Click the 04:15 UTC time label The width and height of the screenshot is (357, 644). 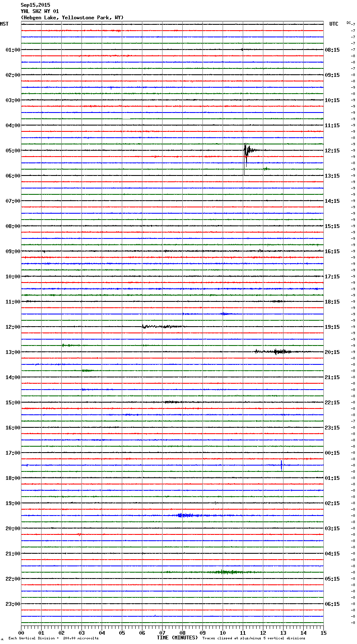[x=332, y=554]
